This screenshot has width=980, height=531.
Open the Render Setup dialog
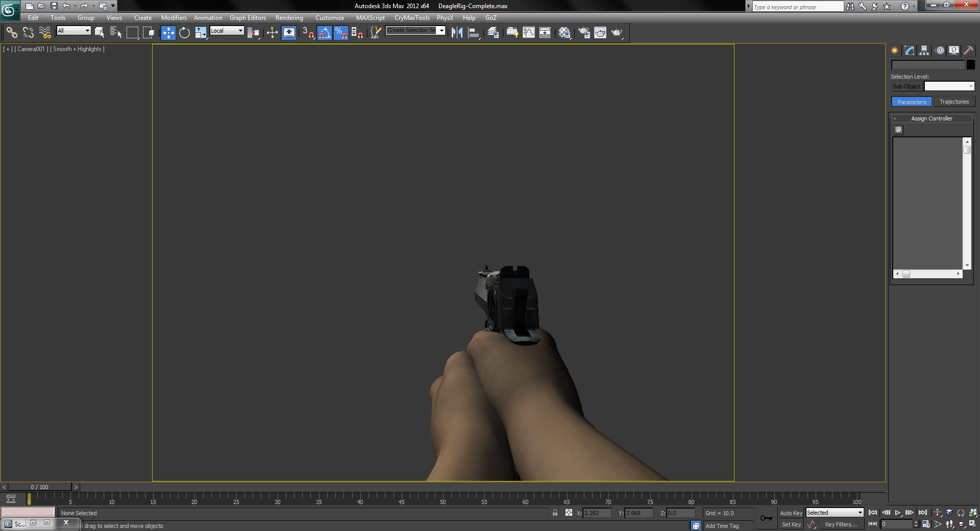coord(584,33)
